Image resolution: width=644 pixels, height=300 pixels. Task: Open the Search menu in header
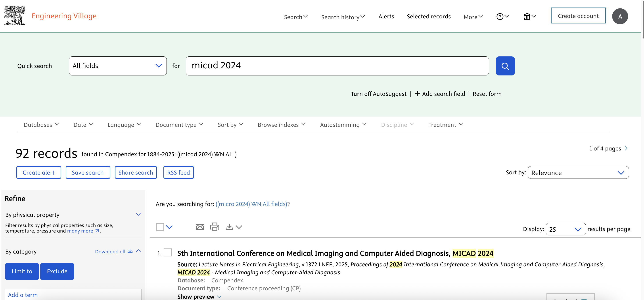[x=296, y=17]
